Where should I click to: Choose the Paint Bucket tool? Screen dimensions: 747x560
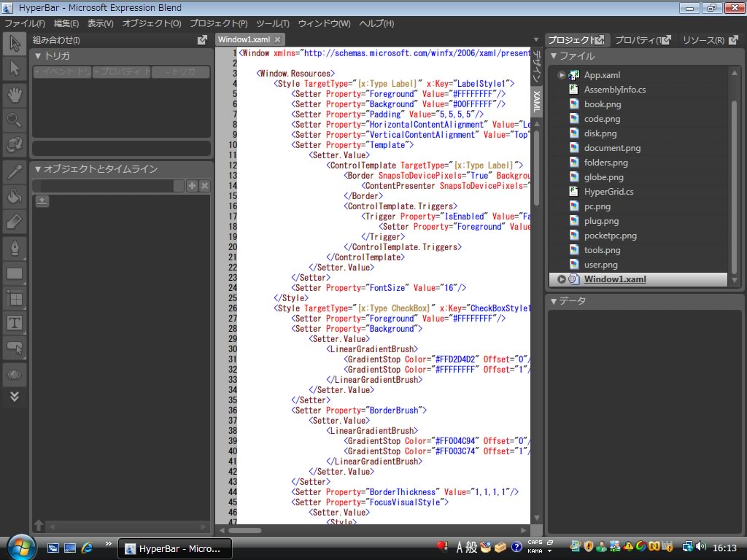15,195
